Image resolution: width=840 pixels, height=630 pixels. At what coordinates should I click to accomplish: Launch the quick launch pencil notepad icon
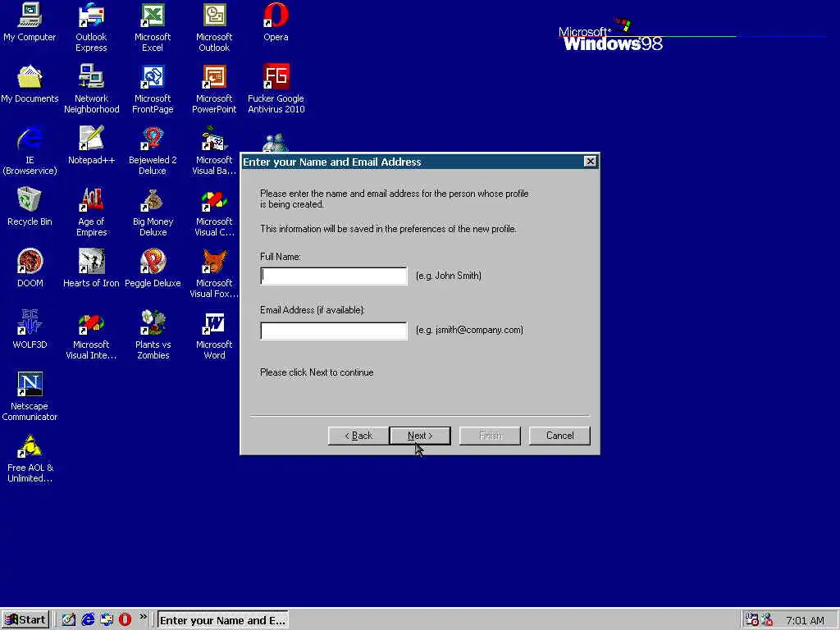(x=69, y=620)
